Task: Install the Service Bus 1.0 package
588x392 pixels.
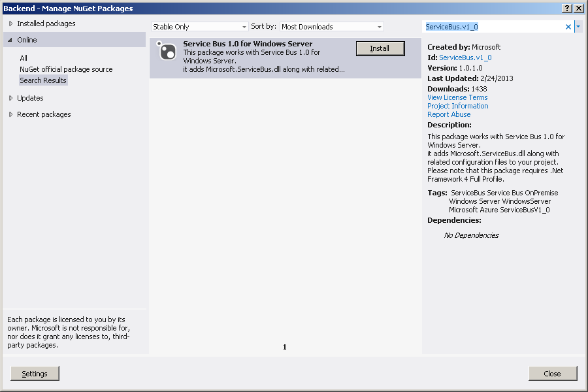Action: coord(380,48)
